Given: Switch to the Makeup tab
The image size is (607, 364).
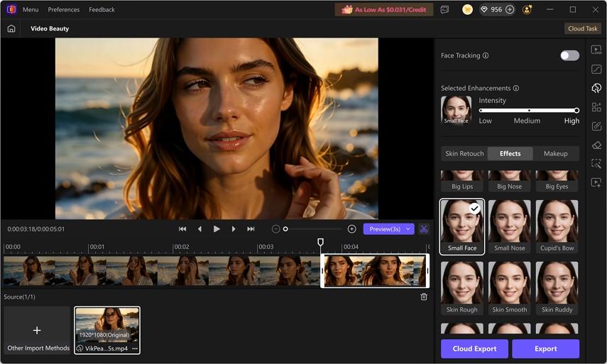Looking at the screenshot, I should point(555,153).
